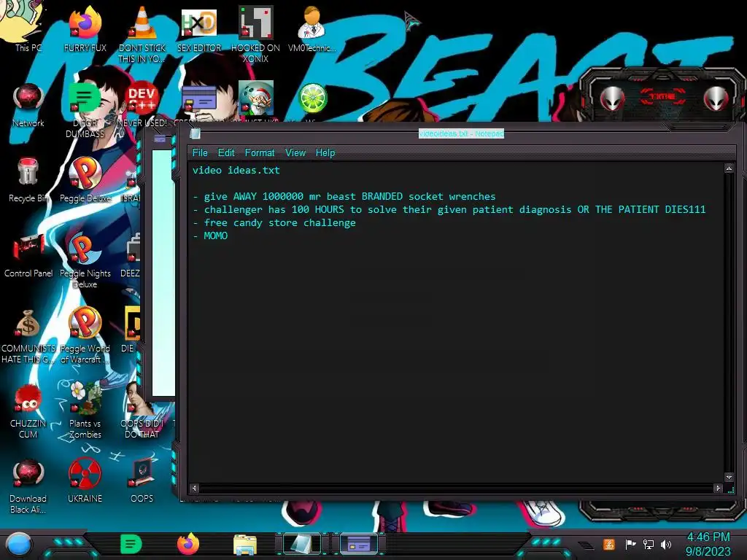Open the View menu in Notepad

(295, 153)
